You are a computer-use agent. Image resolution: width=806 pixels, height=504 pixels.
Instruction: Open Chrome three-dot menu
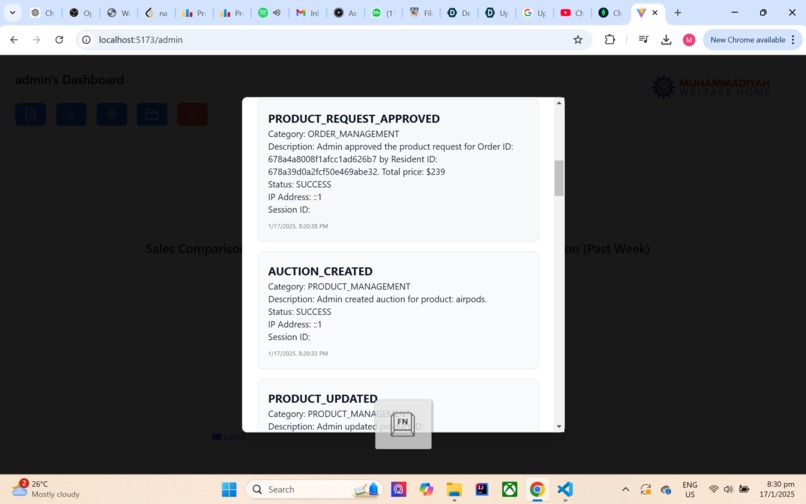pyautogui.click(x=793, y=40)
